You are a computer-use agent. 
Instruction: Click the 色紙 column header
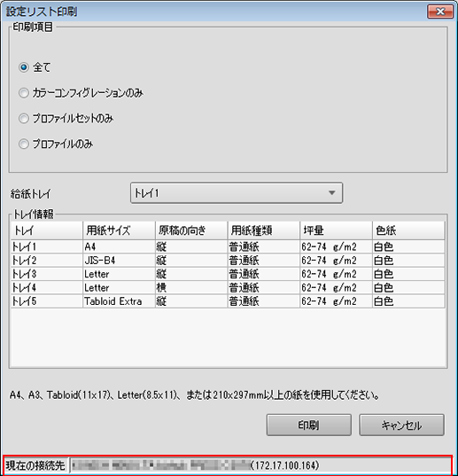tap(408, 230)
